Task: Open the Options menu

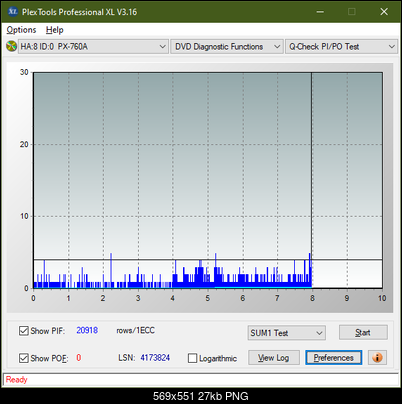Action: coord(21,30)
